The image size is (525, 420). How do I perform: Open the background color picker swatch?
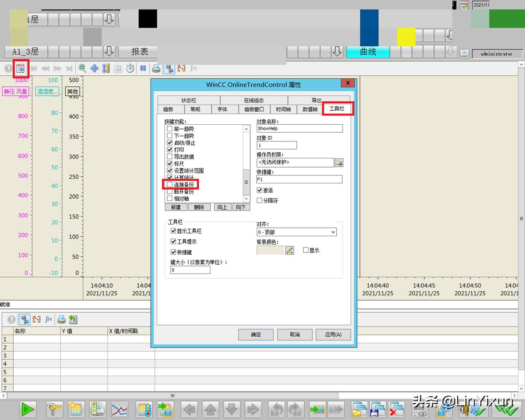[x=290, y=250]
